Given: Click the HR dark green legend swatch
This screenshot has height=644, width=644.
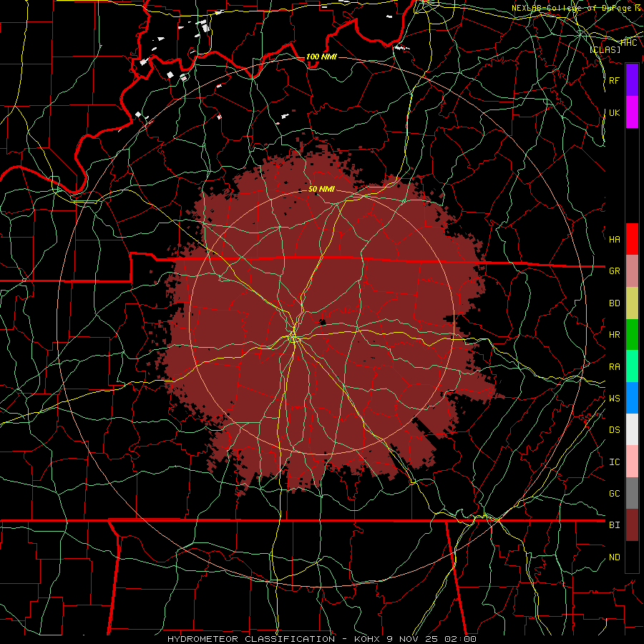Looking at the screenshot, I should (x=632, y=334).
